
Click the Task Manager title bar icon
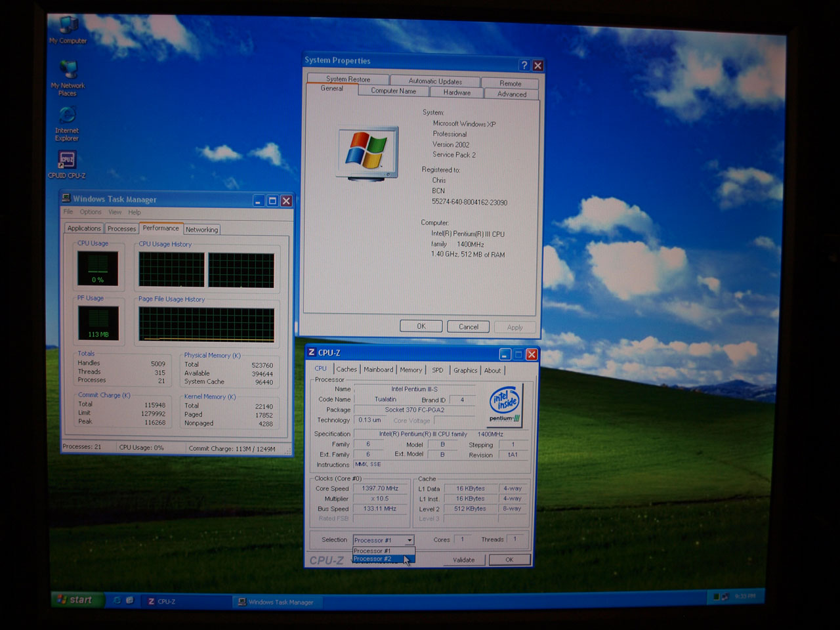(66, 198)
